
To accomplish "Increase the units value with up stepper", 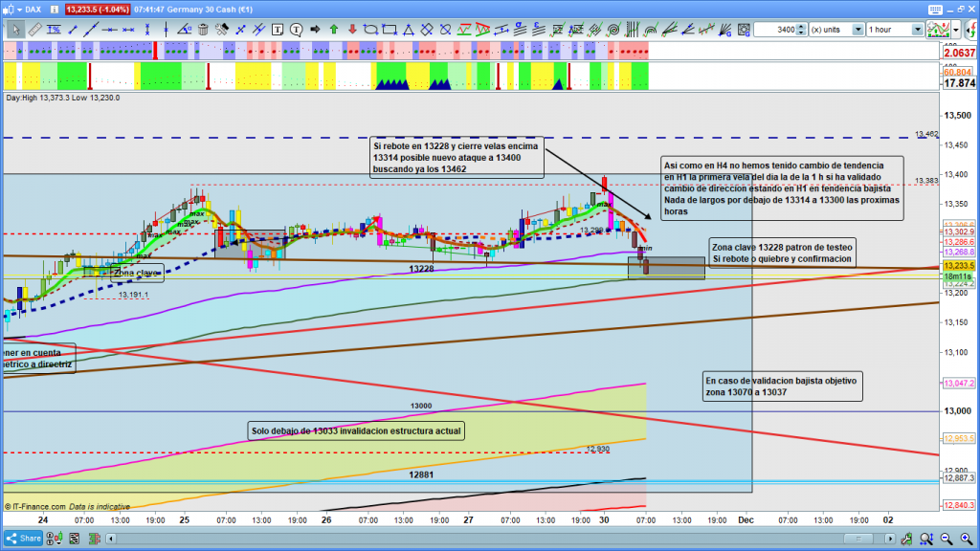I will coord(802,26).
